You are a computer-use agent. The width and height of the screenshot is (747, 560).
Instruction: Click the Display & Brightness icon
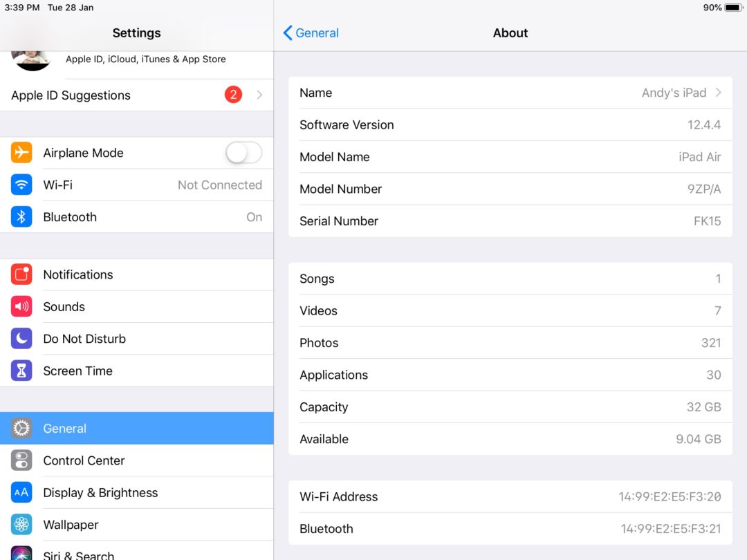coord(21,492)
